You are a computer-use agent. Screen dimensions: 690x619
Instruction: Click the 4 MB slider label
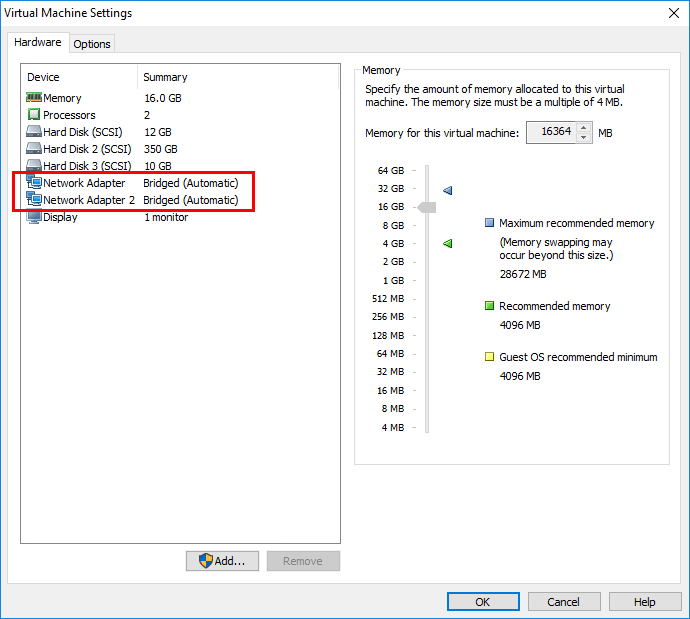point(393,427)
